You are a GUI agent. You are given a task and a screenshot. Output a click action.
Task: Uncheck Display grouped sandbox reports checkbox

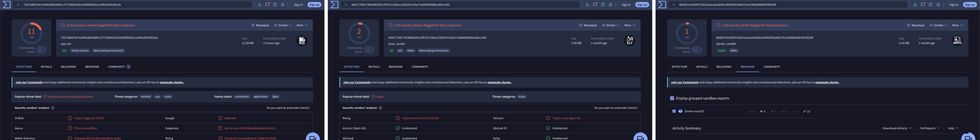672,98
